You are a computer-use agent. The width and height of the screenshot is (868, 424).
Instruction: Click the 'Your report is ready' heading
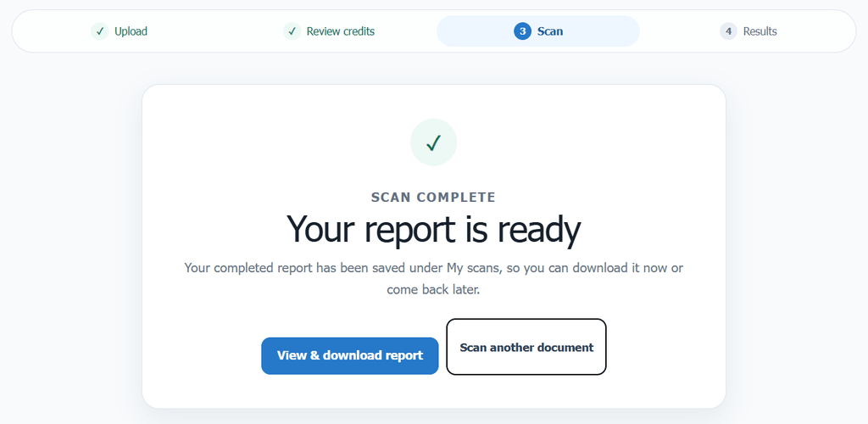pos(433,229)
